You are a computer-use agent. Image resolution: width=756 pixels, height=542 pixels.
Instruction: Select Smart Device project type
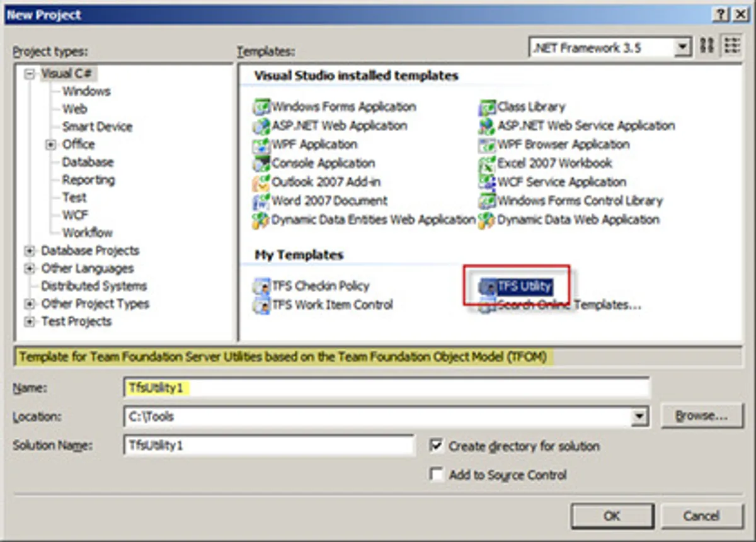(x=97, y=127)
